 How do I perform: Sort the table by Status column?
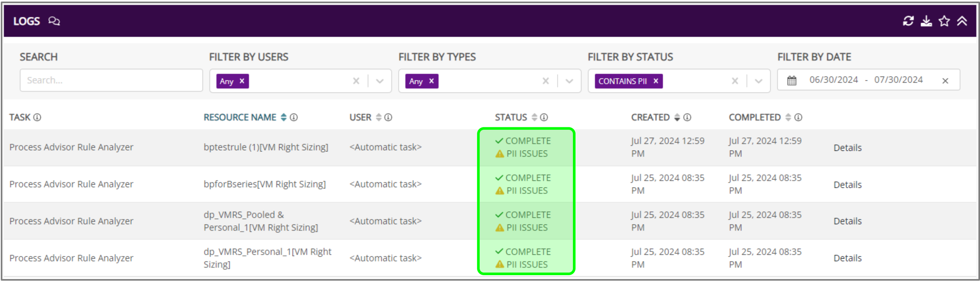(534, 118)
